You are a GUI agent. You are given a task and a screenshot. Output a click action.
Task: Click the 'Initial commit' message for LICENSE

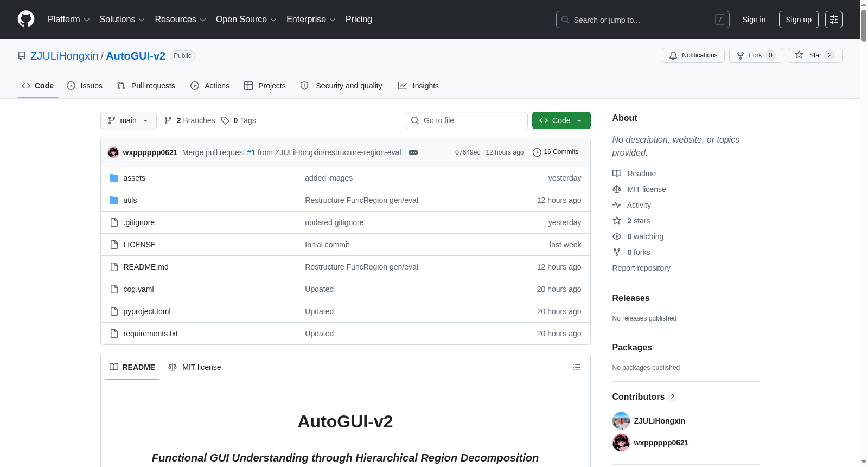pos(327,245)
